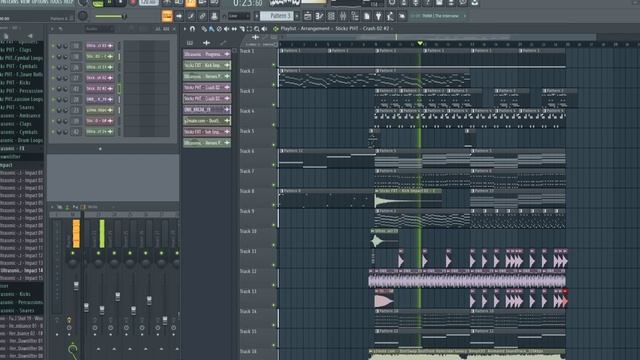The height and width of the screenshot is (360, 640).
Task: Enable step editing mode in recording panel
Action: 191,16
